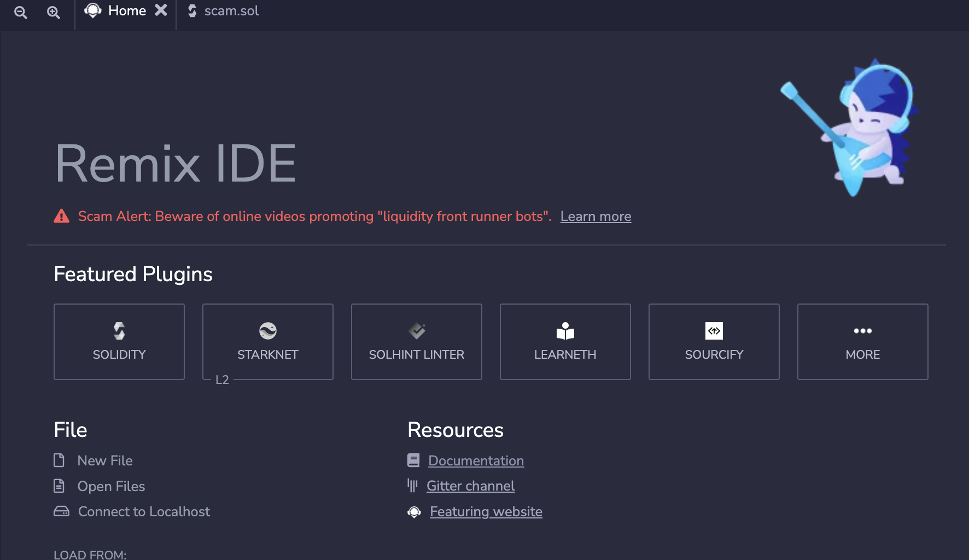The width and height of the screenshot is (969, 560).
Task: Show more featured plugins
Action: (863, 342)
